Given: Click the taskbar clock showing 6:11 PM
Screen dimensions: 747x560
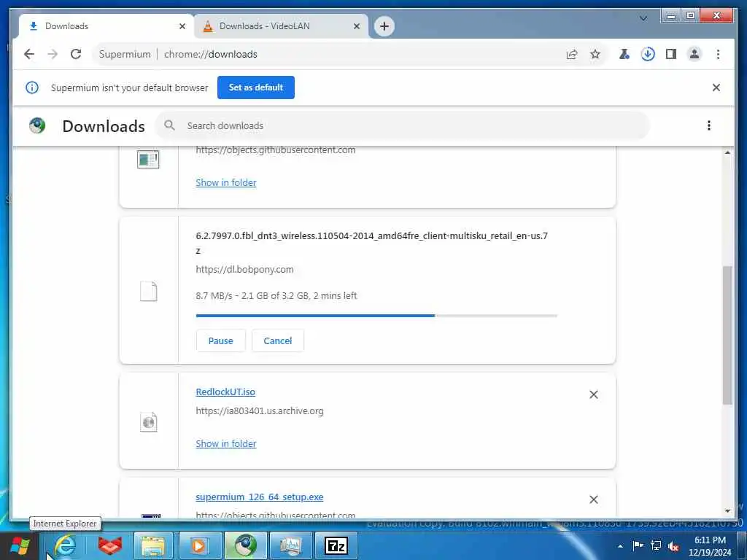Looking at the screenshot, I should click(x=710, y=545).
